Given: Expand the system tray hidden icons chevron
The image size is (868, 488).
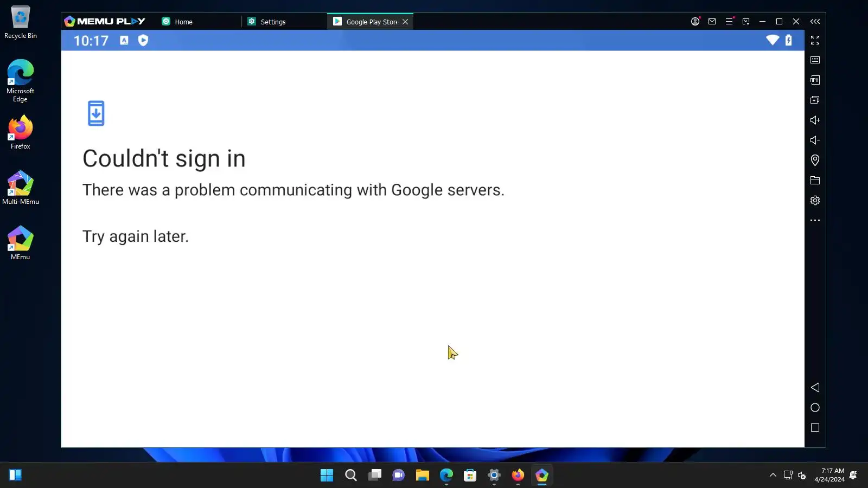Looking at the screenshot, I should pos(773,476).
